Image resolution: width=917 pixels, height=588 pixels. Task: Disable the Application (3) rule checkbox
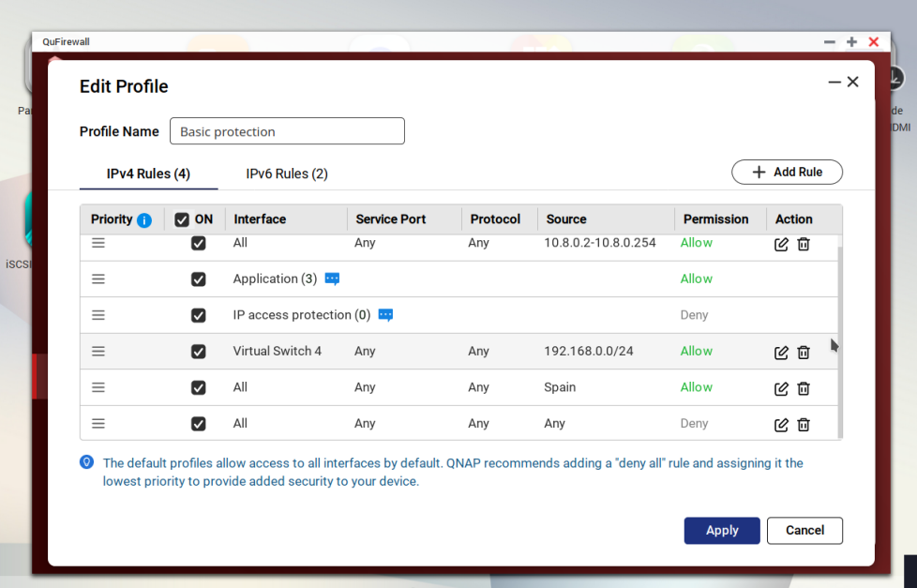[x=198, y=279]
